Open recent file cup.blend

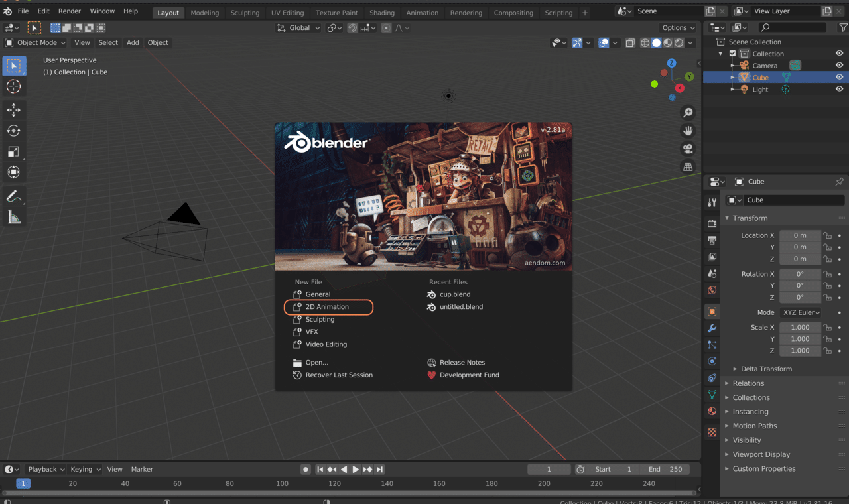(x=454, y=294)
